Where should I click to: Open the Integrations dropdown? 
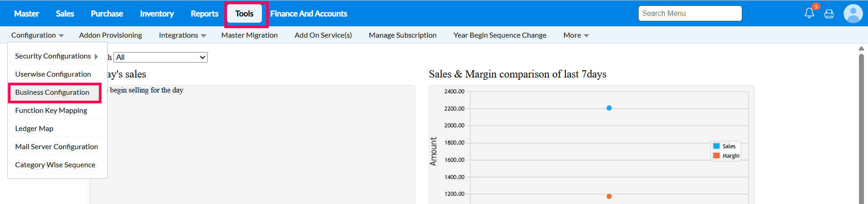pos(182,35)
